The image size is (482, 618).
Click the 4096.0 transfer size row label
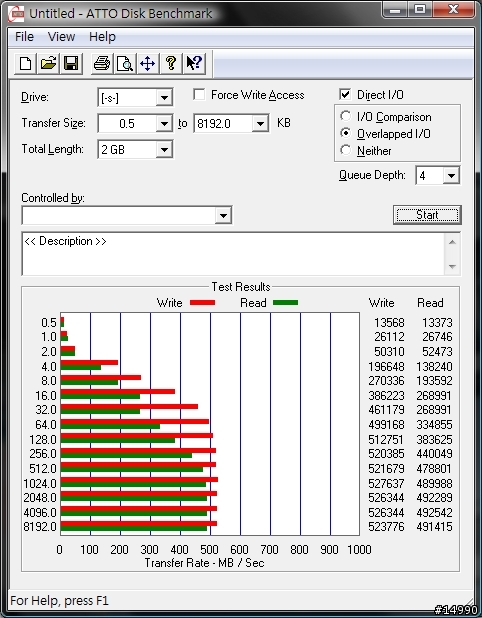(40, 512)
